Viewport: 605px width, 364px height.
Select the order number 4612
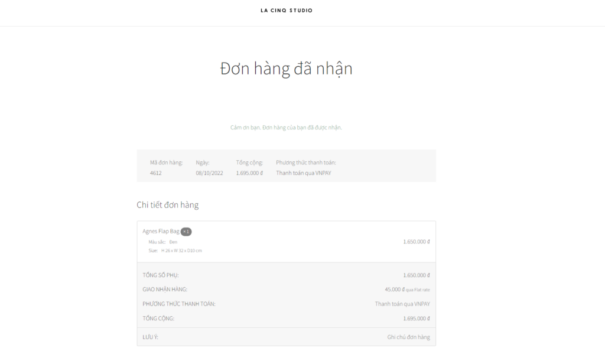point(156,173)
